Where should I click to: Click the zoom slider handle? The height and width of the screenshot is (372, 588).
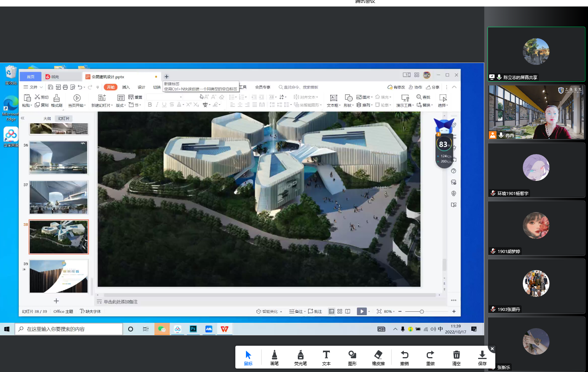pyautogui.click(x=422, y=312)
